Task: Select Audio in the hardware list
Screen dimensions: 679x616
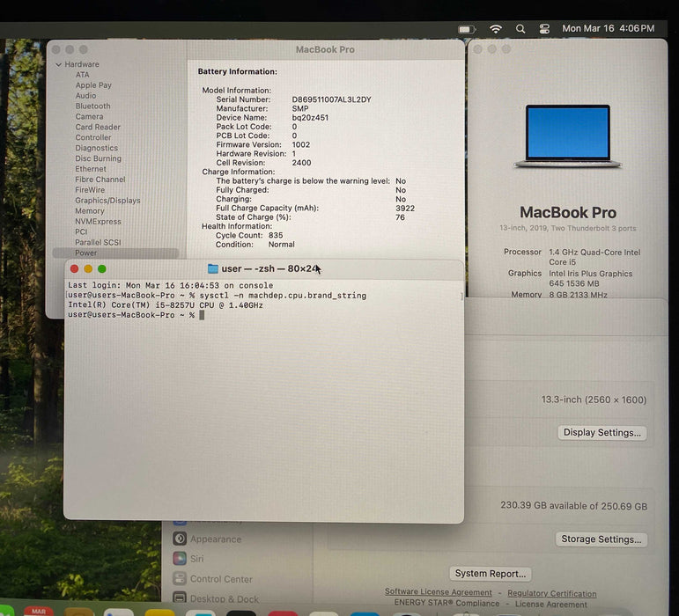Action: (x=85, y=96)
